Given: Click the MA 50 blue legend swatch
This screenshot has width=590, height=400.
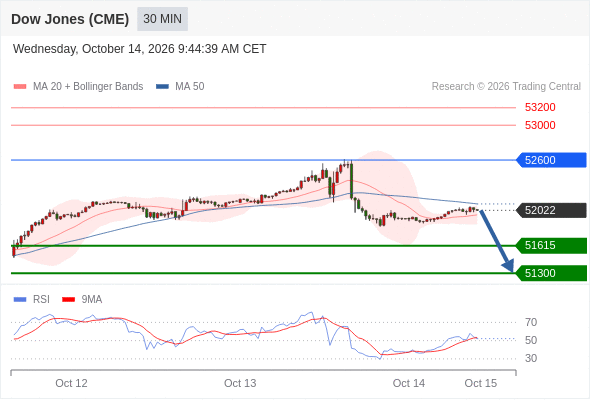Looking at the screenshot, I should pos(163,87).
